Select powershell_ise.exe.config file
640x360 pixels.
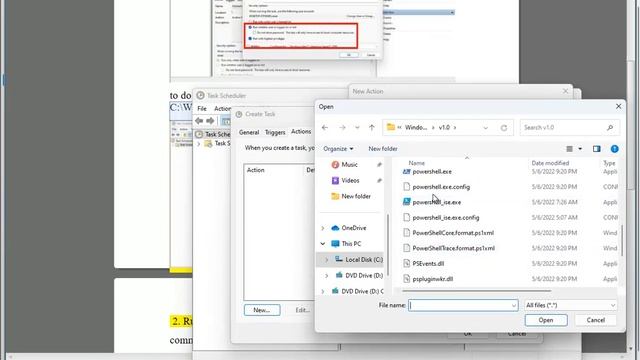(x=446, y=218)
